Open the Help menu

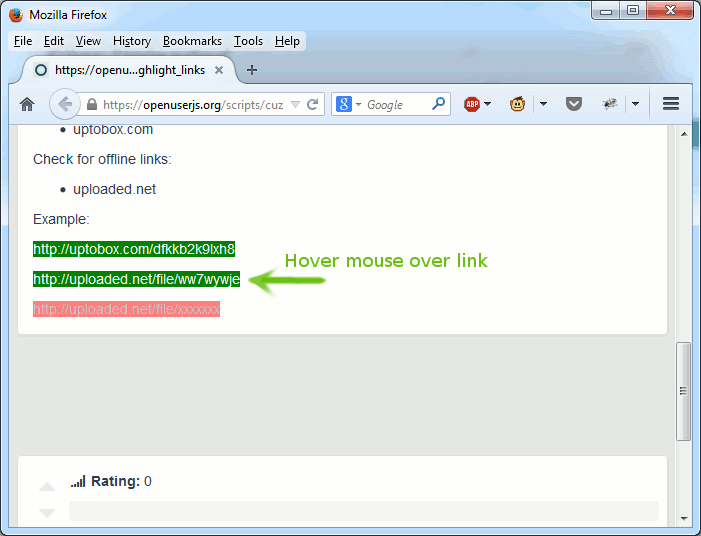click(x=287, y=41)
